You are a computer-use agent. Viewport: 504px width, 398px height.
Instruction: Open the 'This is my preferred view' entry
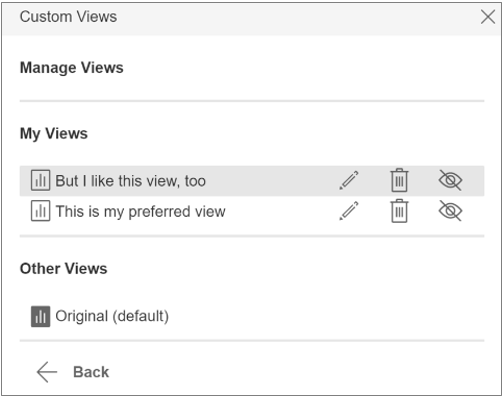point(140,212)
